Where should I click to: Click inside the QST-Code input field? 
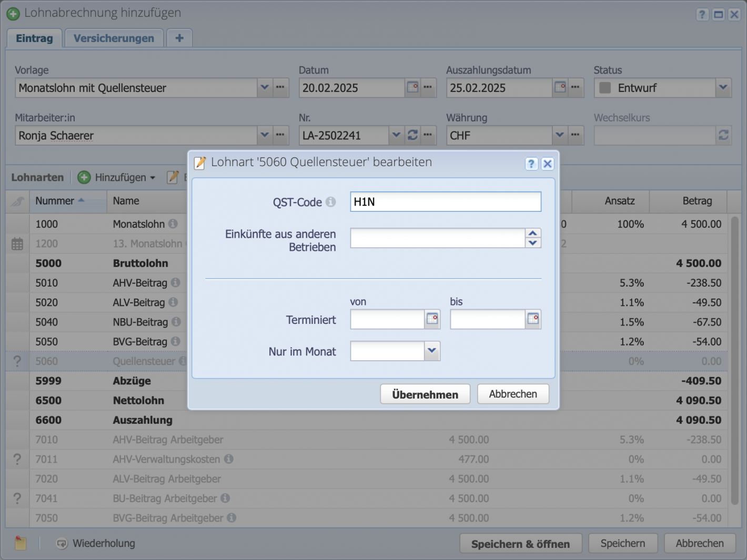445,201
